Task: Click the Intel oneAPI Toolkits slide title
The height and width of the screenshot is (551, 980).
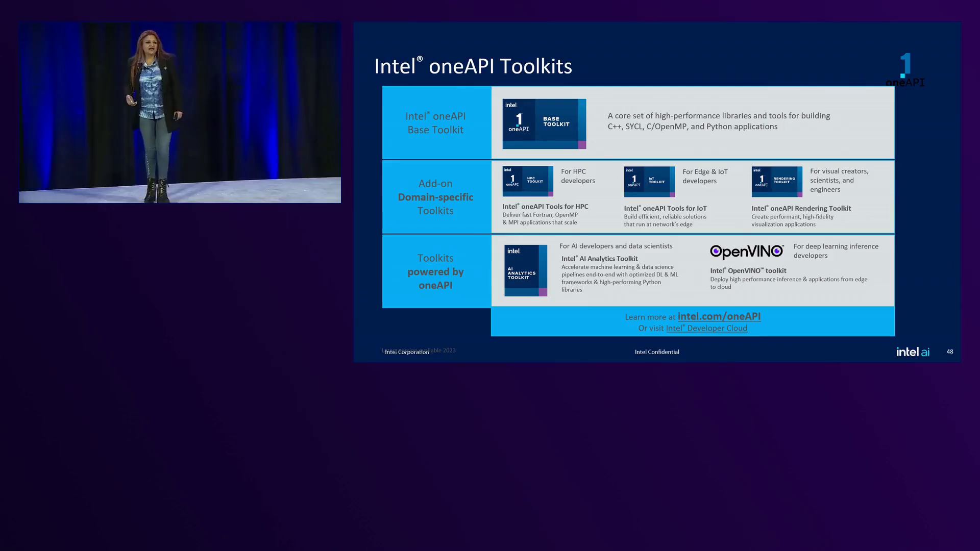Action: [473, 66]
